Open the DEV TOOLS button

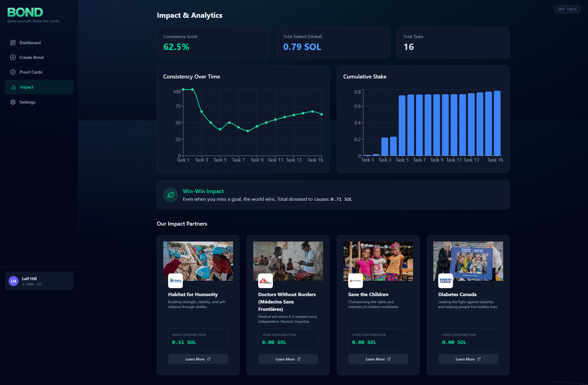pos(567,9)
